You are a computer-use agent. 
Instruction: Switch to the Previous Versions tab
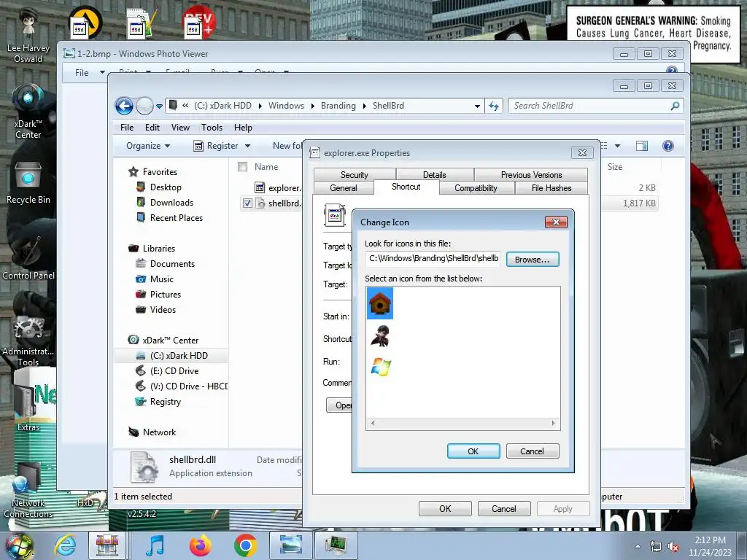point(531,175)
